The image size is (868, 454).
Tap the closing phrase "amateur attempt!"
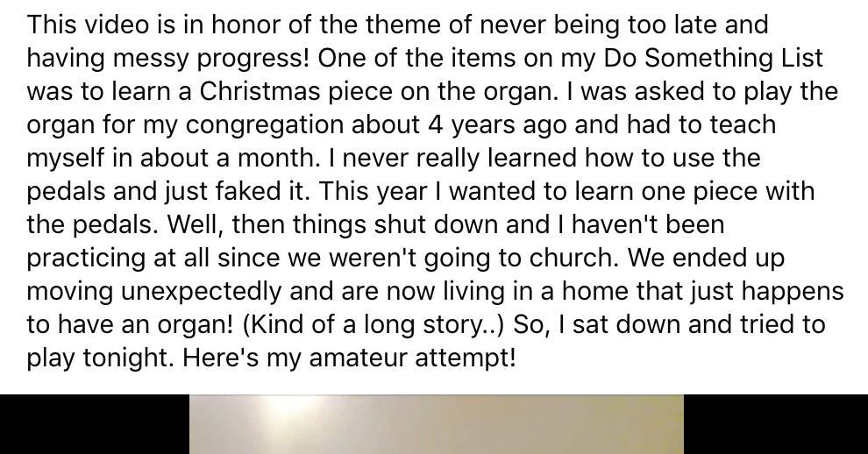(412, 357)
